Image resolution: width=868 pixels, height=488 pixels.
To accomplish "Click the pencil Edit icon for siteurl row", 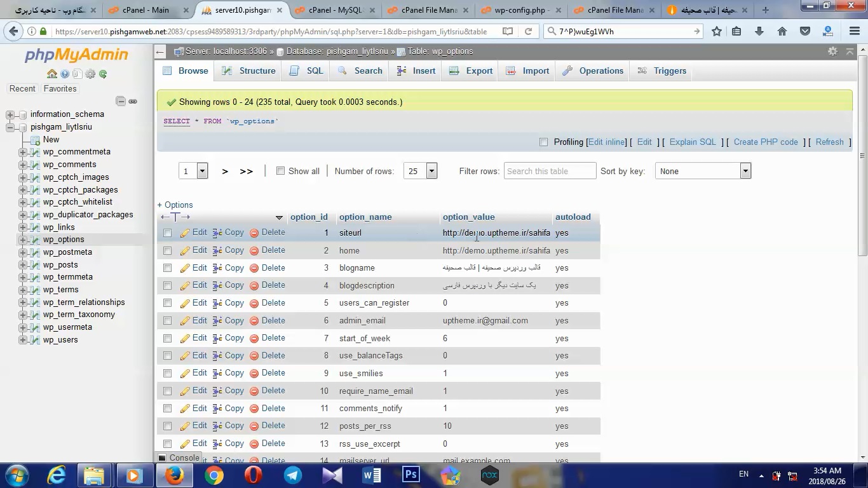I will (x=185, y=233).
